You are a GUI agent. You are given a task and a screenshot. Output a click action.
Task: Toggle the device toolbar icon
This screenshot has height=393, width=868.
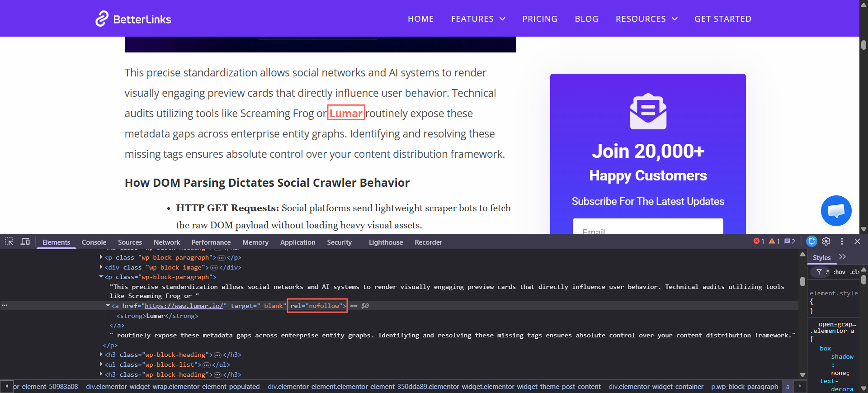[x=25, y=241]
